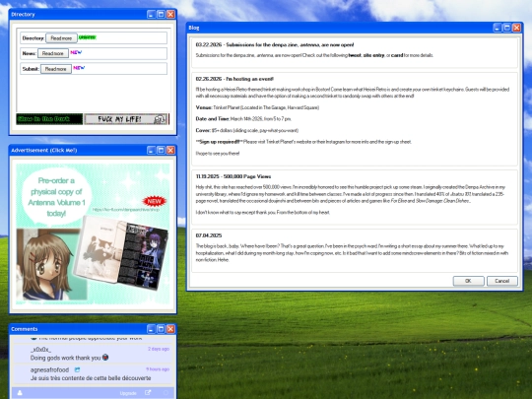Image resolution: width=532 pixels, height=399 pixels.
Task: Open the shop URL in the advertisement
Action: pyautogui.click(x=126, y=210)
